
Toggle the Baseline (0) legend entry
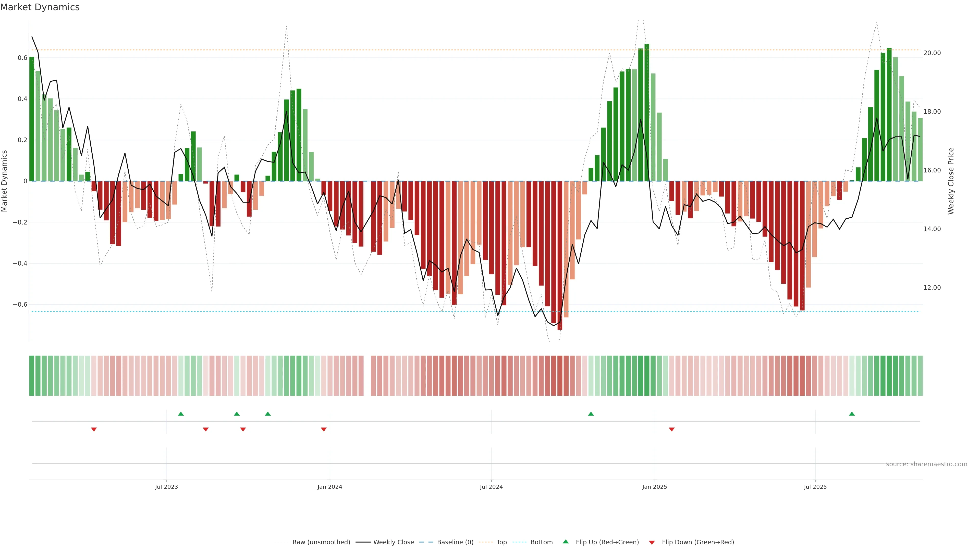[x=455, y=542]
